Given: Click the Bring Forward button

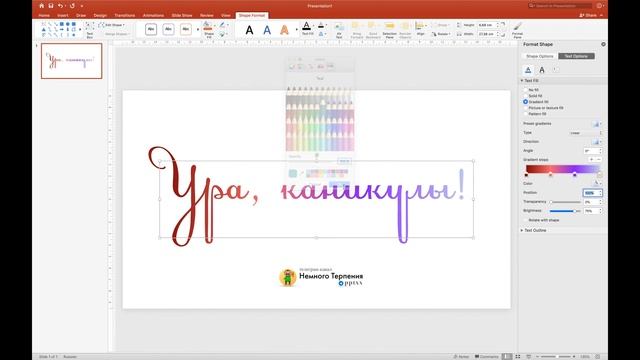Looking at the screenshot, I should pyautogui.click(x=356, y=30).
